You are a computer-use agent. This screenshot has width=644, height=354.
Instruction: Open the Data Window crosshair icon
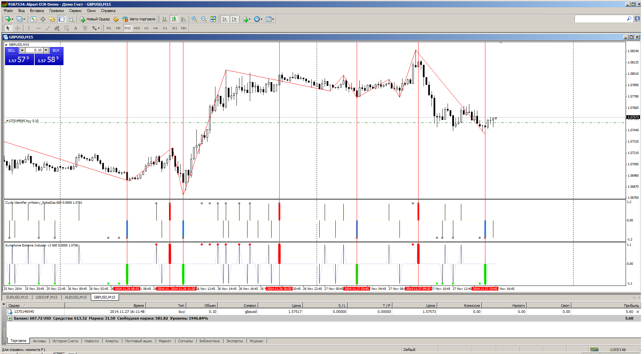coord(43,19)
